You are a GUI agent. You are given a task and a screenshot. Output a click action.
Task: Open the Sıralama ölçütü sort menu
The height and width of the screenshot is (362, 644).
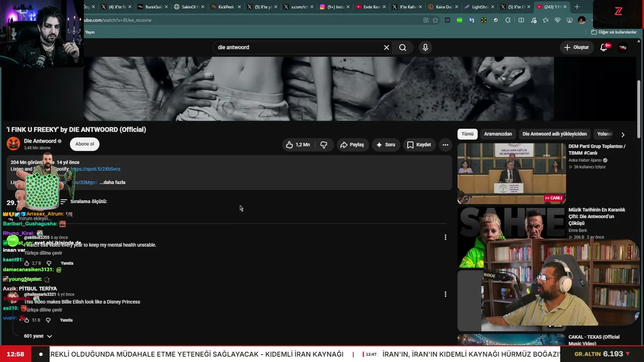[84, 202]
